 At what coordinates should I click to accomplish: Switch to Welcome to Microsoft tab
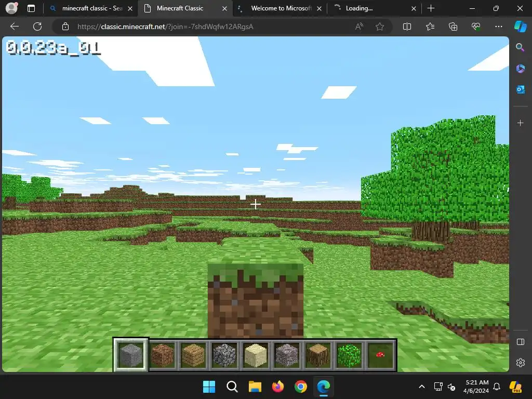tap(281, 8)
